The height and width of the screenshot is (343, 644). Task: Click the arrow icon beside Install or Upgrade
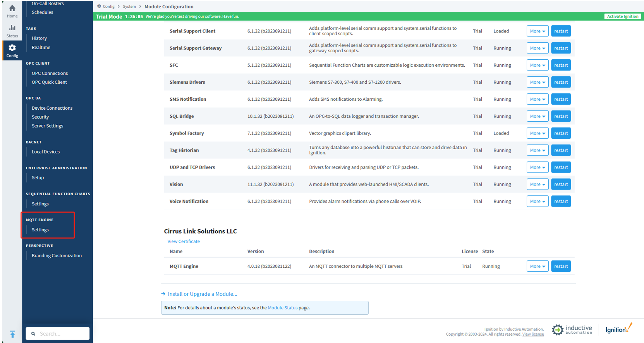coord(163,294)
